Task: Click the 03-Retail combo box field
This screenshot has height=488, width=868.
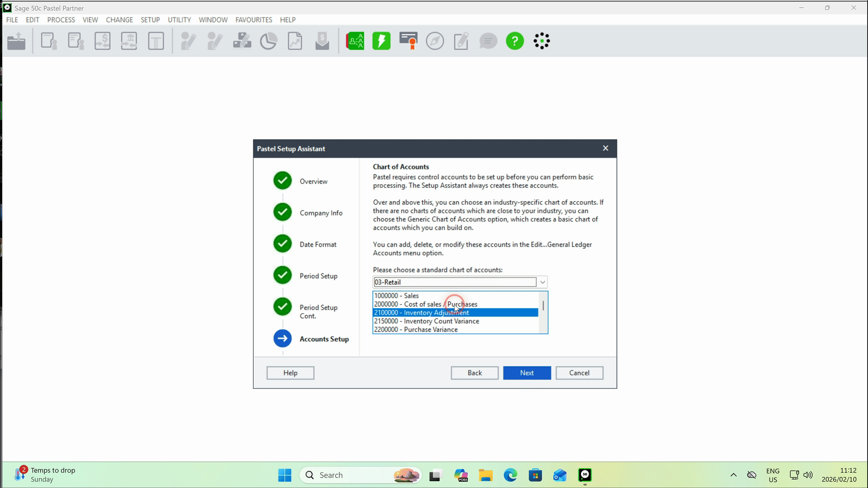Action: tap(454, 282)
